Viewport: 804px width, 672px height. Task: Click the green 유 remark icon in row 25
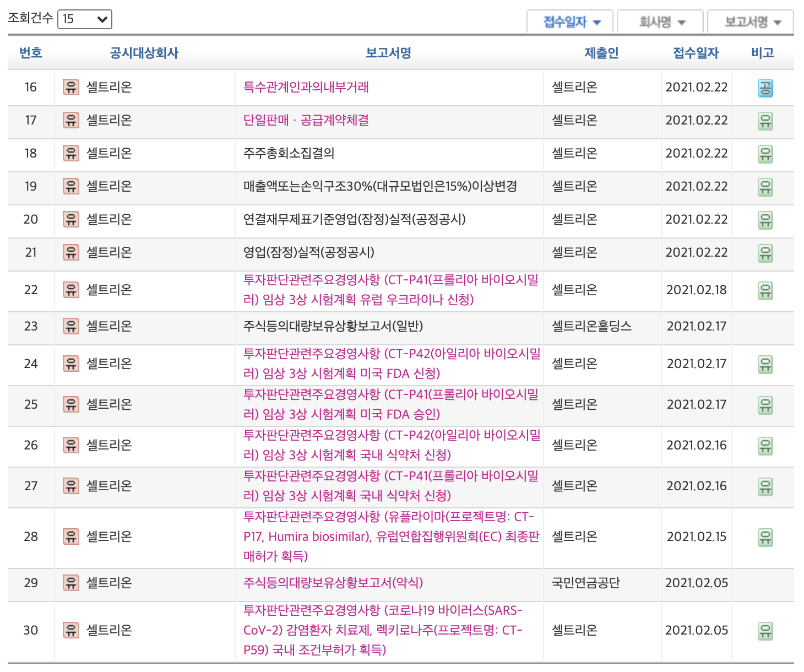pos(765,405)
